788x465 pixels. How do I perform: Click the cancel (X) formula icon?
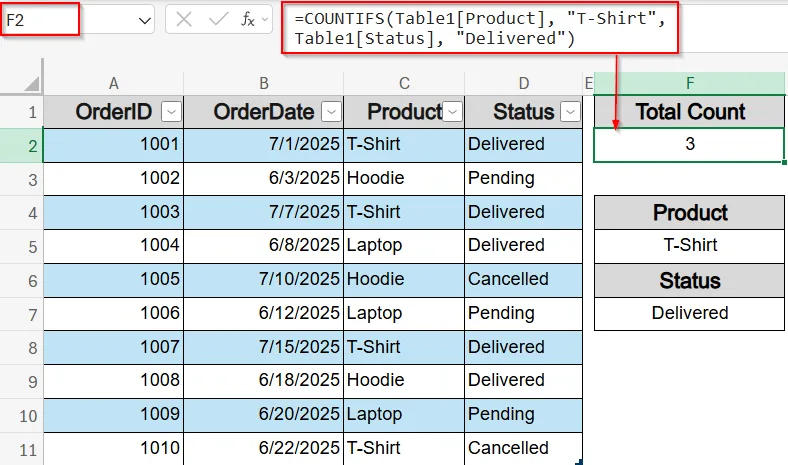coord(184,20)
